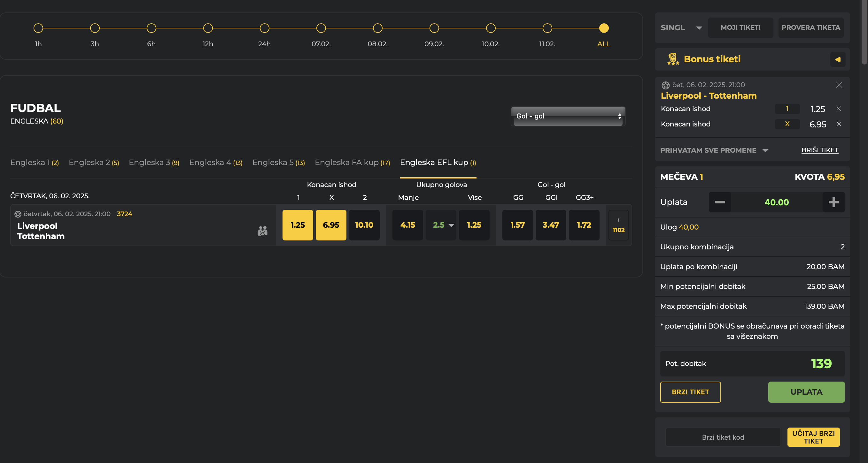This screenshot has height=463, width=868.
Task: Click the Brzi tiket kod input field
Action: 723,437
